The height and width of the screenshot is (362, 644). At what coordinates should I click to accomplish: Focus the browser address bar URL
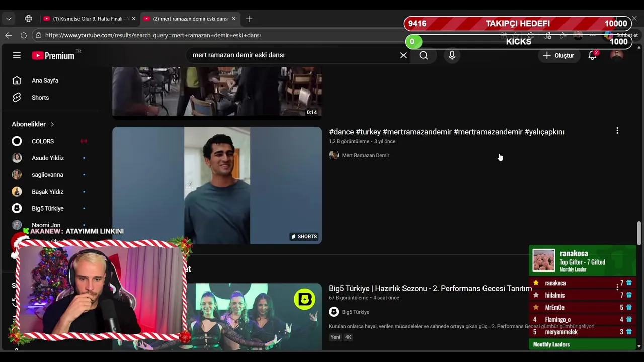pos(152,35)
